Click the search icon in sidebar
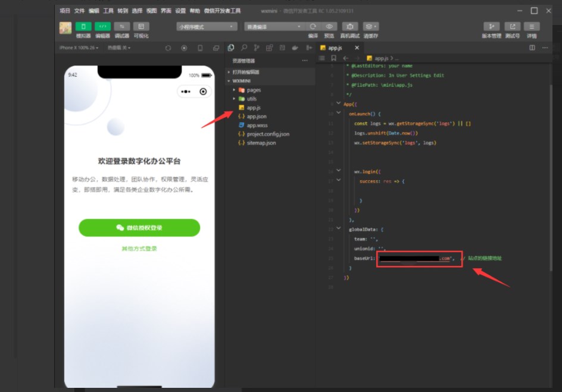This screenshot has height=392, width=562. [244, 48]
